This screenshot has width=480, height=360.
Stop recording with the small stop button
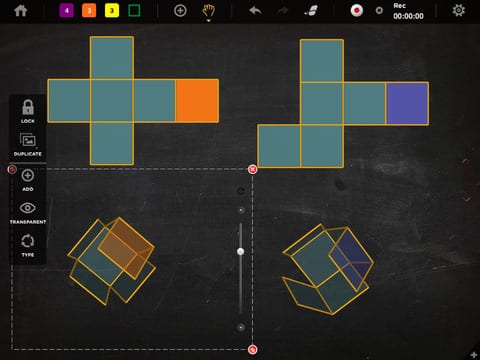coord(379,11)
